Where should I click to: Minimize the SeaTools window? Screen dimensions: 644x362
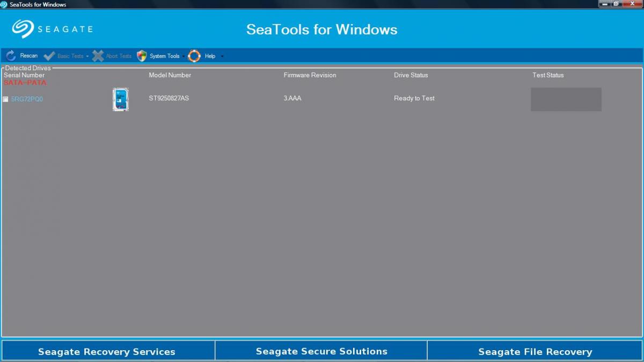tap(605, 4)
